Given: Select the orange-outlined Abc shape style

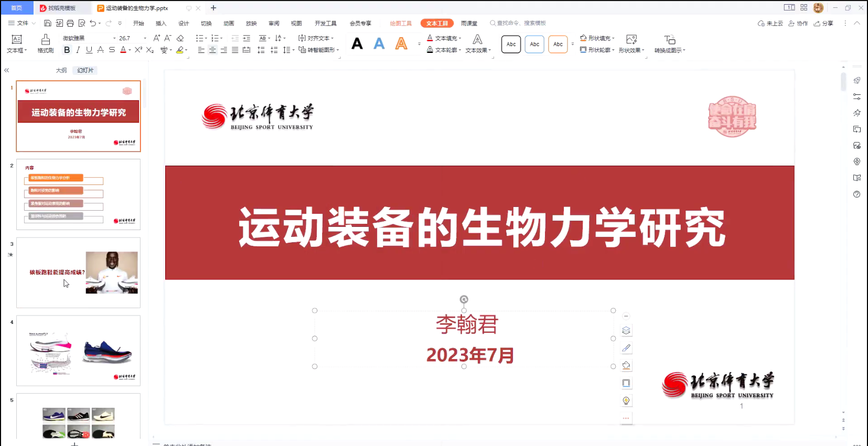Looking at the screenshot, I should [558, 45].
